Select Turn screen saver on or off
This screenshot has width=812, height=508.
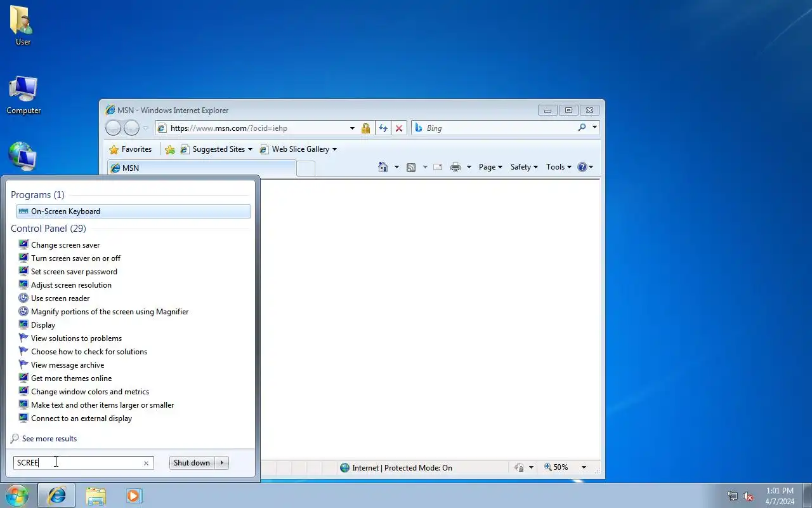[x=75, y=258]
